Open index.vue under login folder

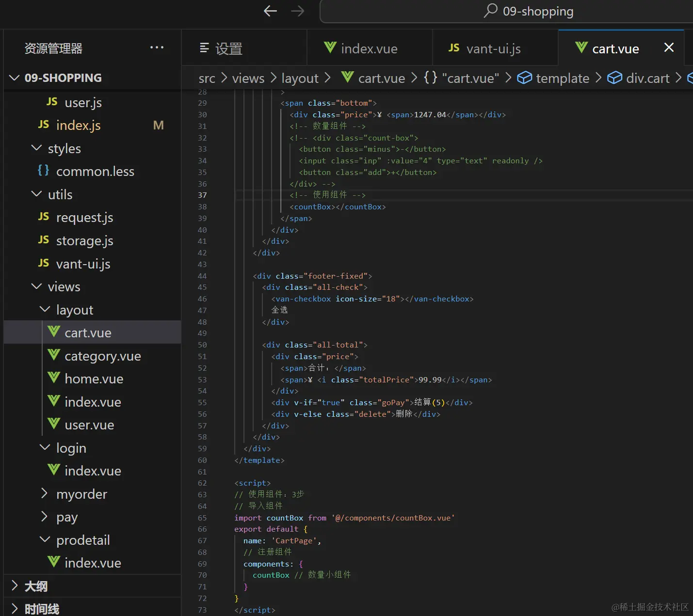tap(92, 471)
